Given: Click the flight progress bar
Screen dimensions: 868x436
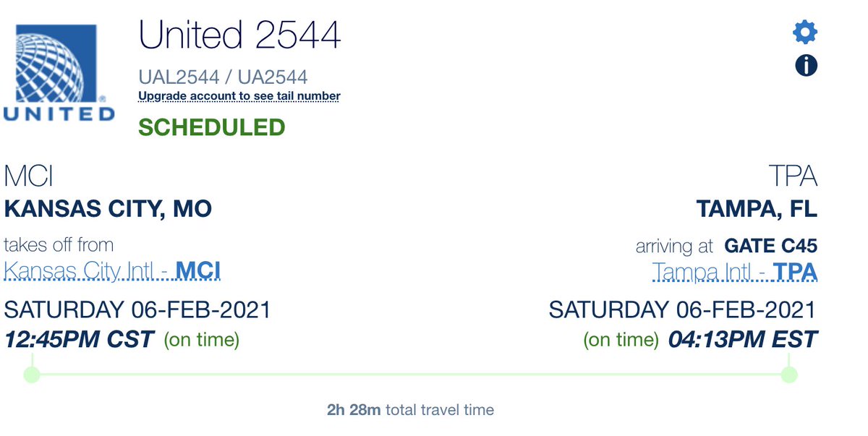Looking at the screenshot, I should (409, 374).
